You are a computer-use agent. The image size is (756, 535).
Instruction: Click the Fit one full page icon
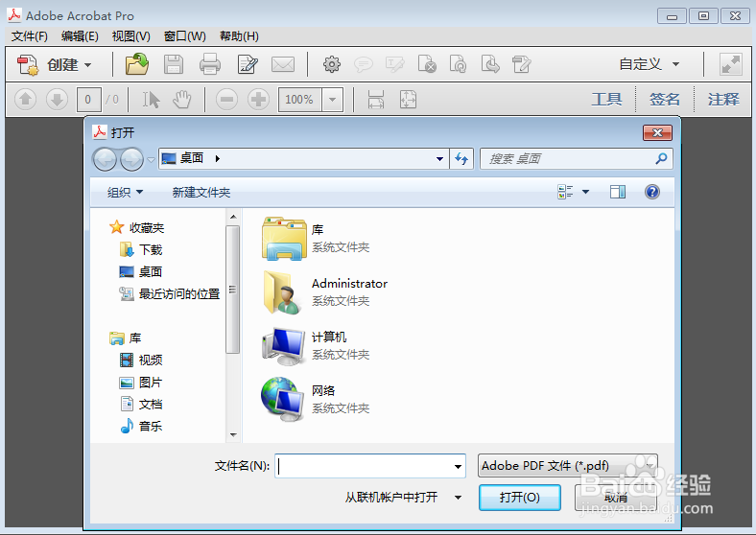[408, 100]
